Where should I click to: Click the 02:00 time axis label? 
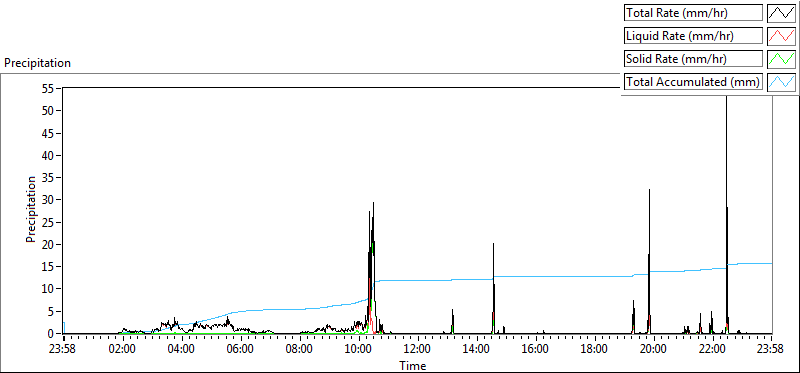(x=122, y=350)
